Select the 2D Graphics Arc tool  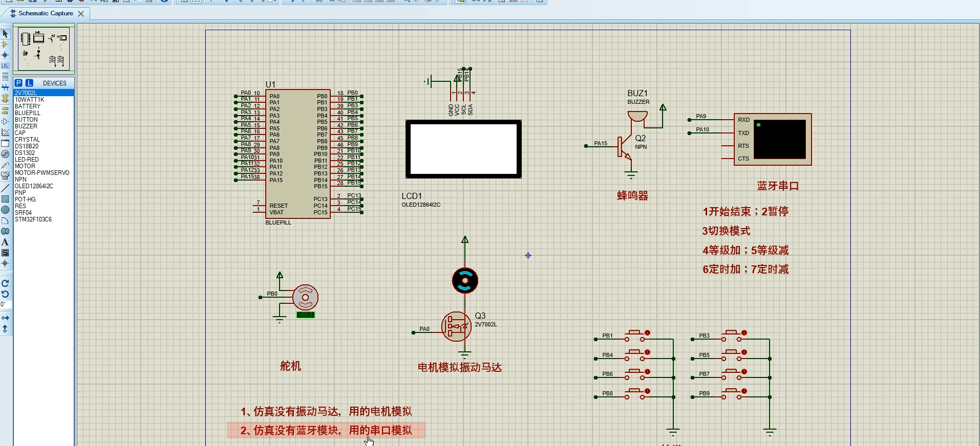(x=5, y=220)
